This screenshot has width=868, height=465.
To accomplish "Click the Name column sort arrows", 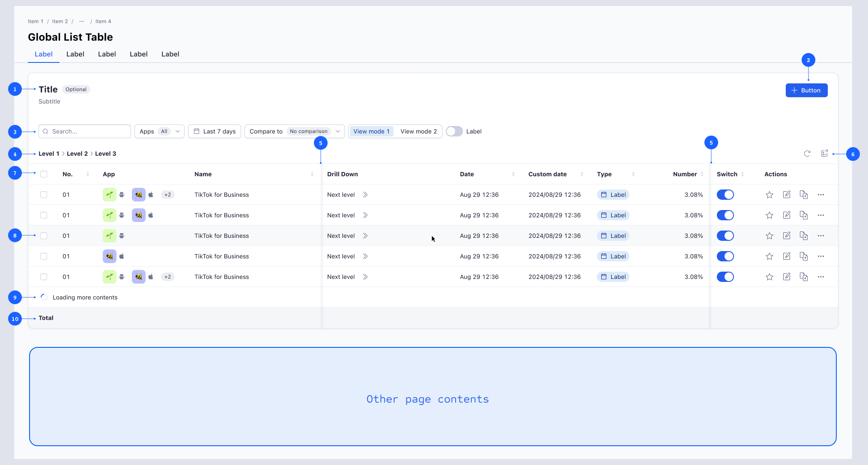I will [x=312, y=174].
